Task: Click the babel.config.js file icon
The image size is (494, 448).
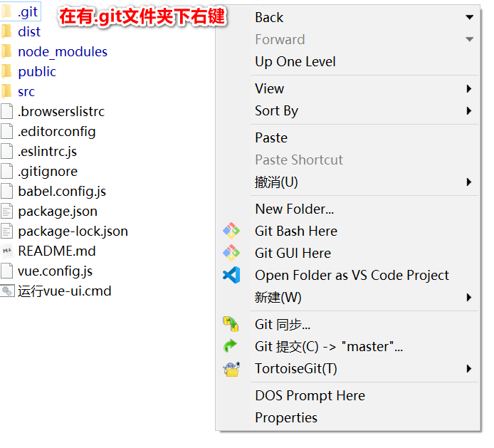Action: (7, 191)
